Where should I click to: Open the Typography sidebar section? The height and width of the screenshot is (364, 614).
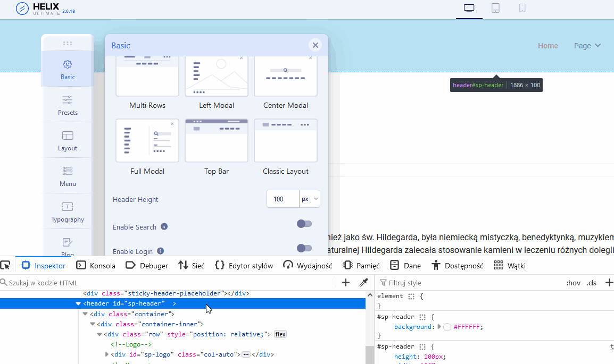tap(68, 211)
